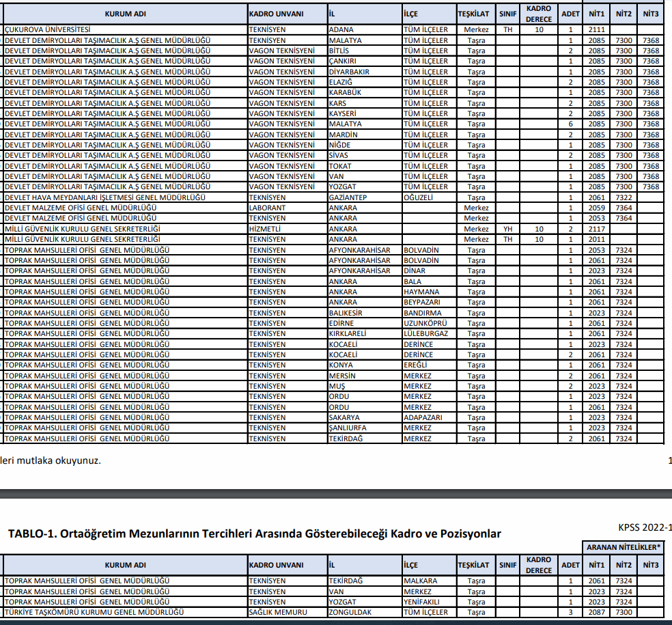Select the ADANA province cell

(x=365, y=29)
